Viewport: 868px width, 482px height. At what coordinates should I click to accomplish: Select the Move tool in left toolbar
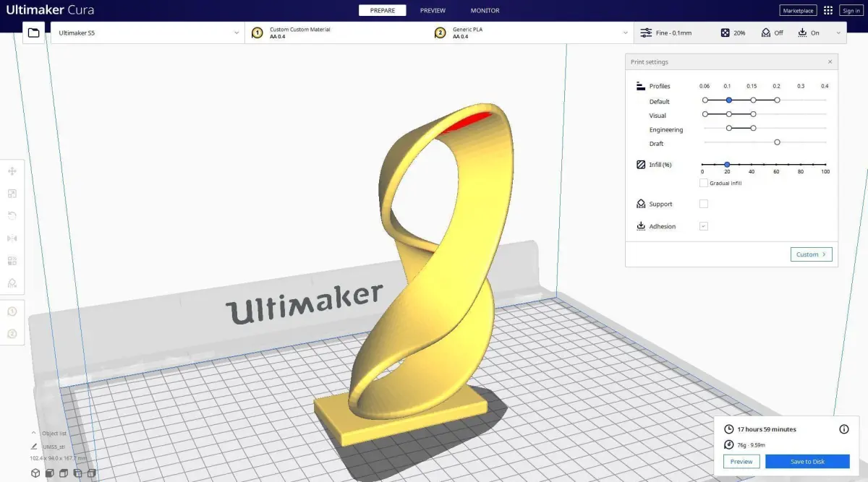coord(12,171)
